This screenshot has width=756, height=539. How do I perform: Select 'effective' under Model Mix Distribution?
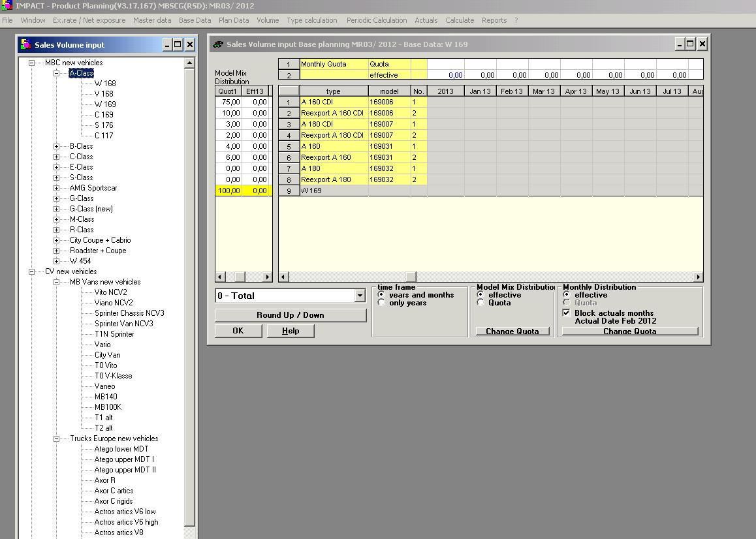click(480, 294)
